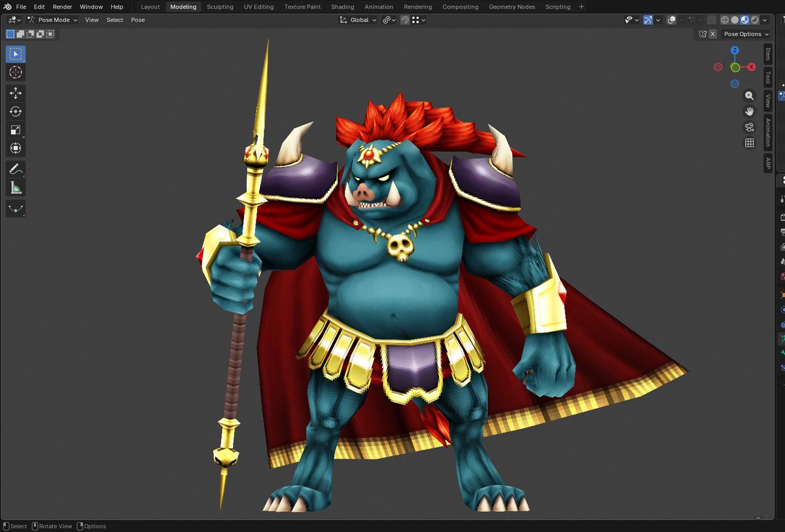Toggle camera view icon

(x=750, y=127)
